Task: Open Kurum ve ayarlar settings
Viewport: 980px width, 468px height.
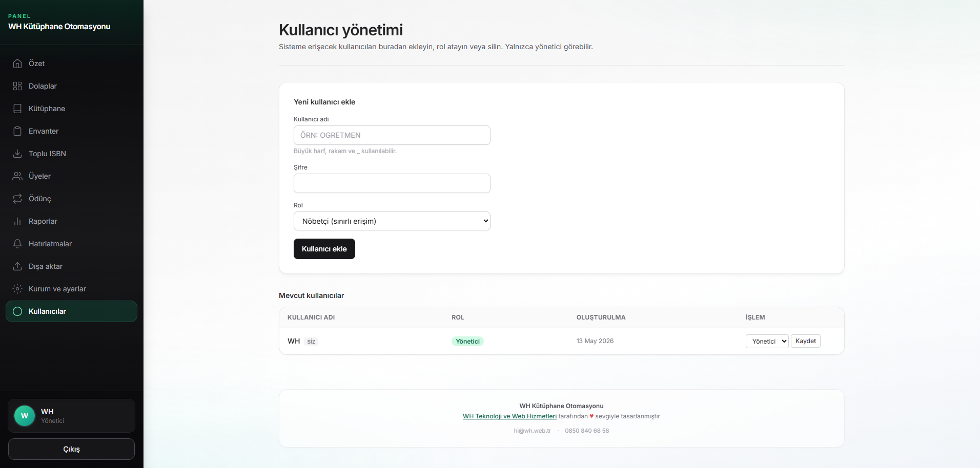Action: pos(71,289)
